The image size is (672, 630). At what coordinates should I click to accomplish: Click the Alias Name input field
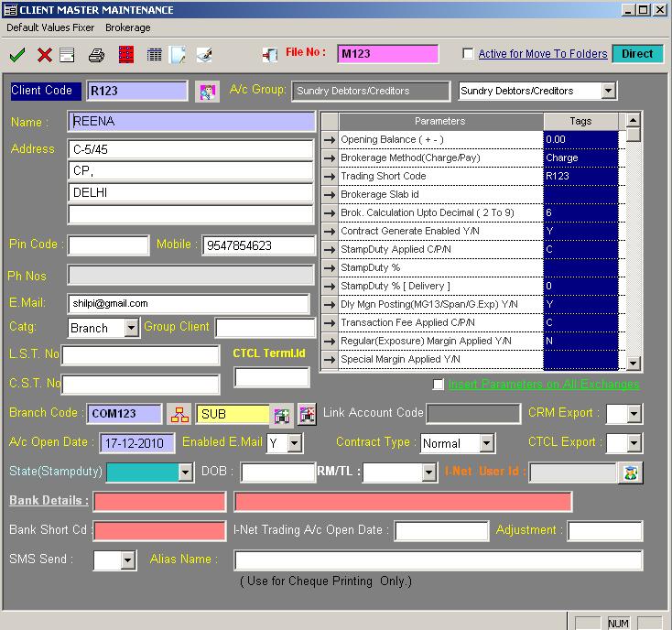pos(438,559)
